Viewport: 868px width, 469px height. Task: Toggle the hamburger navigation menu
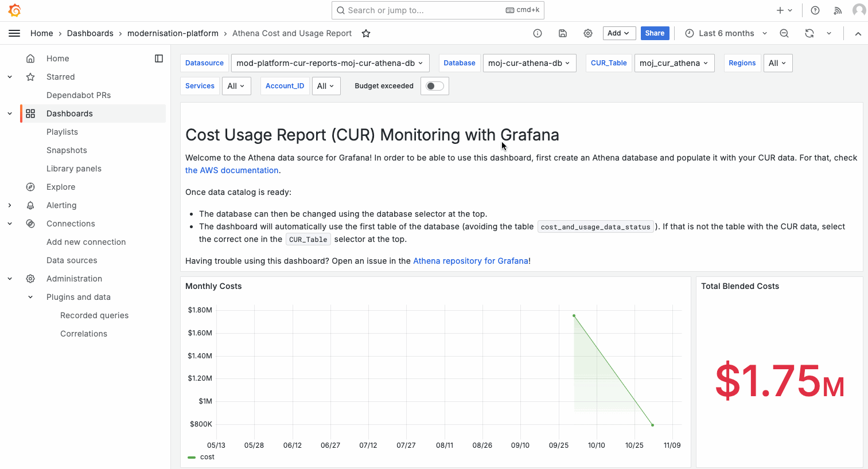point(14,33)
